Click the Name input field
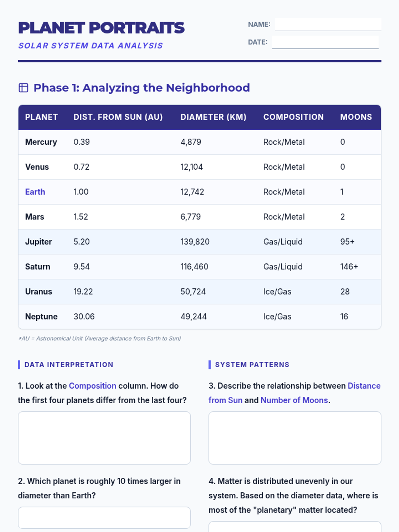 point(328,24)
